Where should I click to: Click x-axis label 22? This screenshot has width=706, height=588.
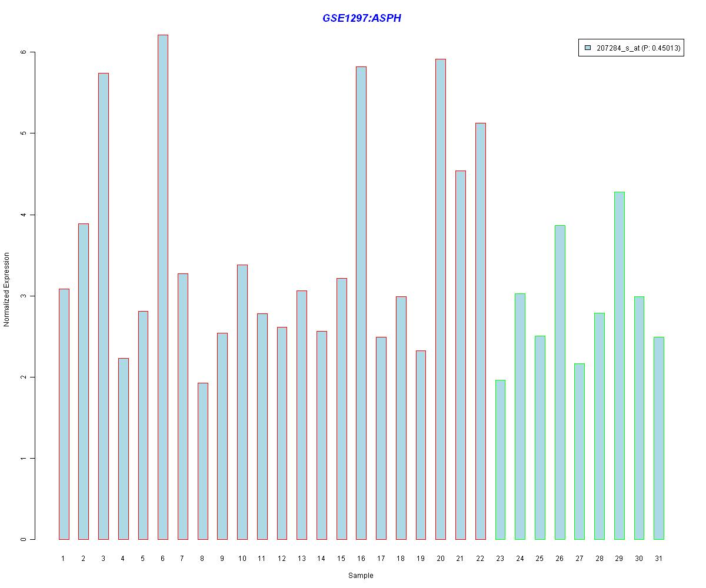click(480, 558)
